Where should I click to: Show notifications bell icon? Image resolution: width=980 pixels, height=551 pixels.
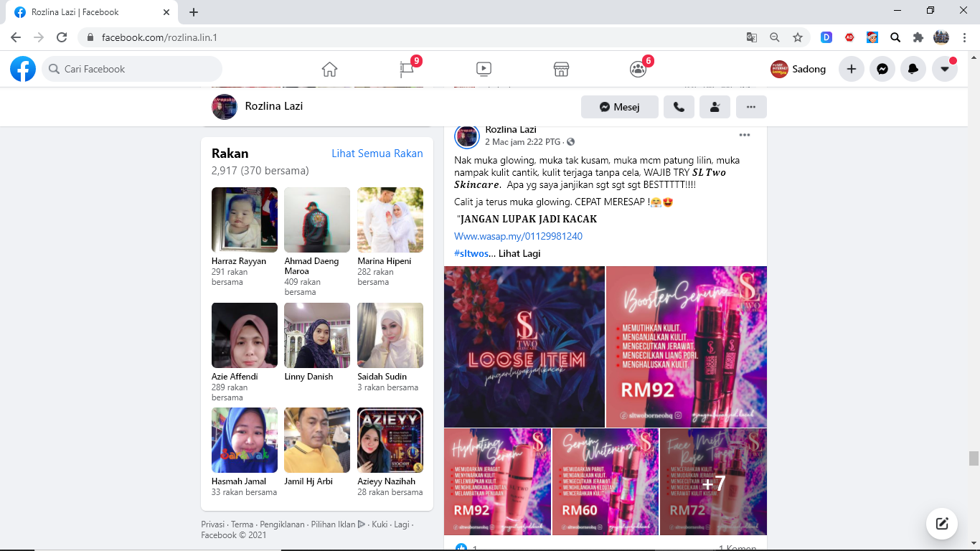[913, 69]
